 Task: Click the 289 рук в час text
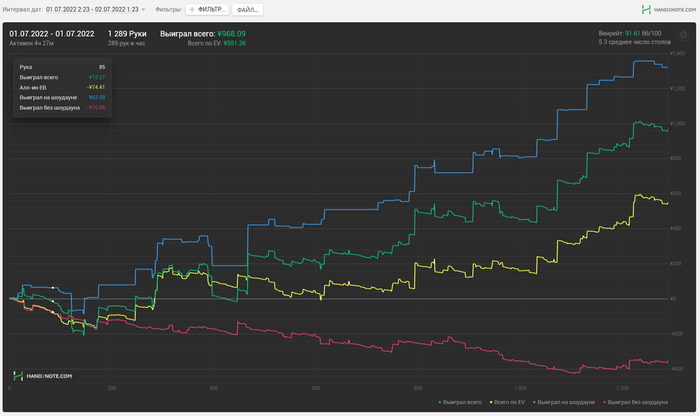point(126,43)
